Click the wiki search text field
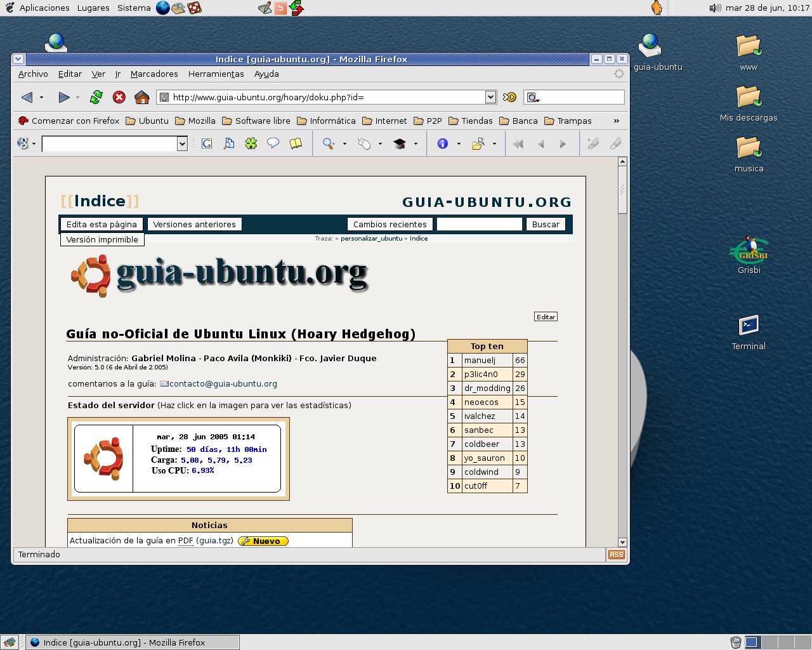The image size is (812, 650). coord(479,224)
